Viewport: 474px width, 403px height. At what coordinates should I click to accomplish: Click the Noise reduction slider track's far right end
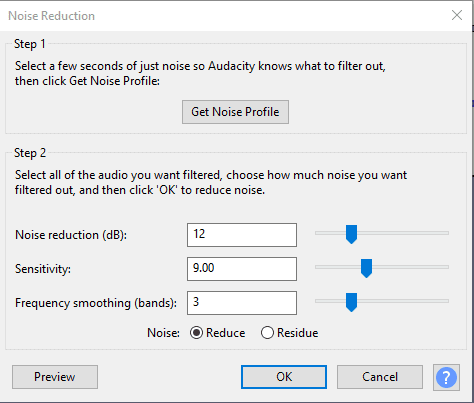pos(447,233)
